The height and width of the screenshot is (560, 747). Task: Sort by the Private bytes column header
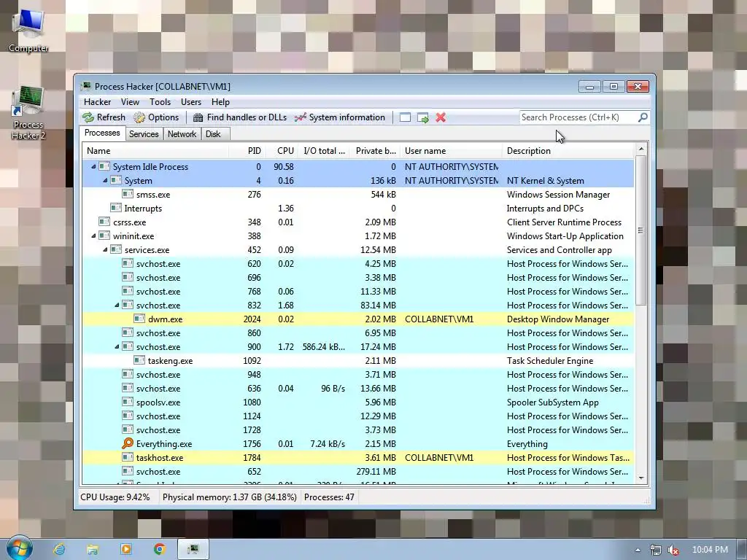(376, 151)
